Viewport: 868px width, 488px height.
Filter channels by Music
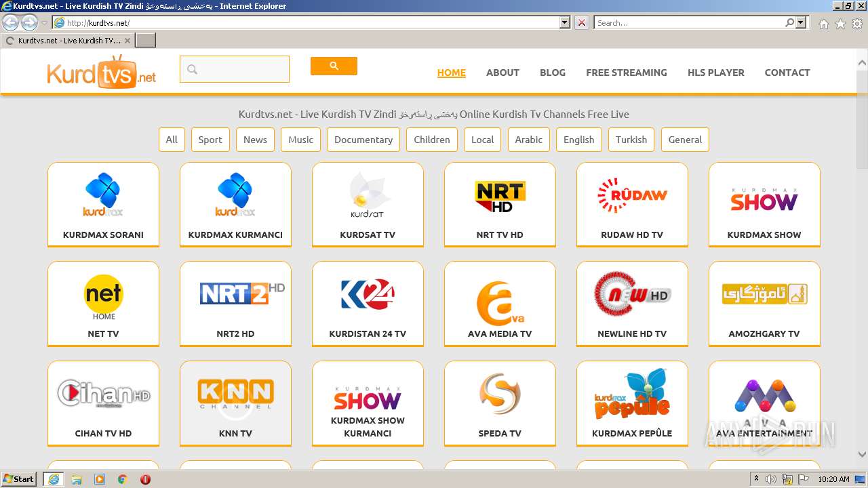point(300,140)
